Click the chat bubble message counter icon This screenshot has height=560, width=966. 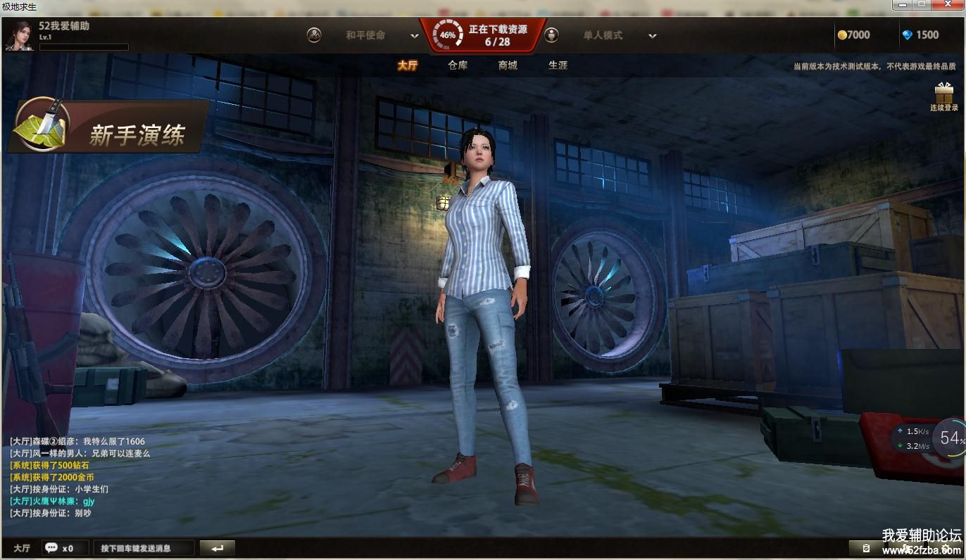click(x=51, y=547)
